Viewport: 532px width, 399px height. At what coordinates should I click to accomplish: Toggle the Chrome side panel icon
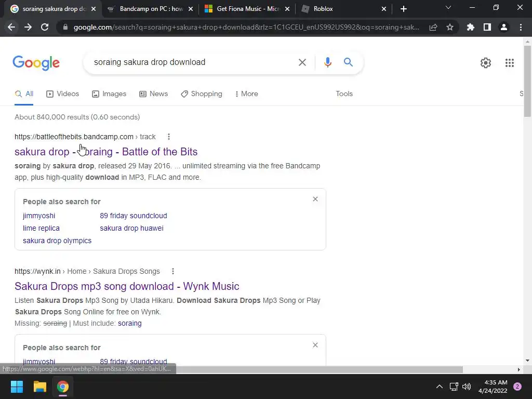[x=487, y=27]
